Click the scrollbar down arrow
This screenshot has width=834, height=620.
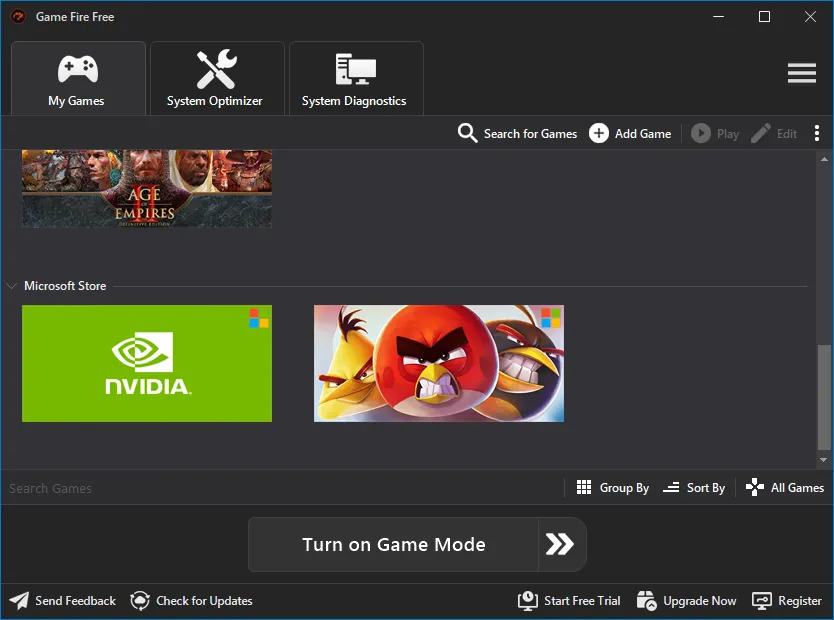point(824,460)
